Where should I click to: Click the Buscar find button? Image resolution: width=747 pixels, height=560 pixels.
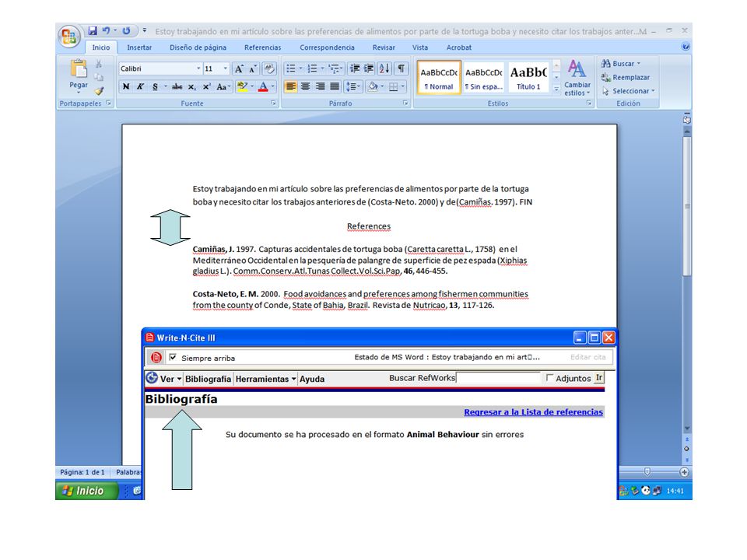coord(621,63)
